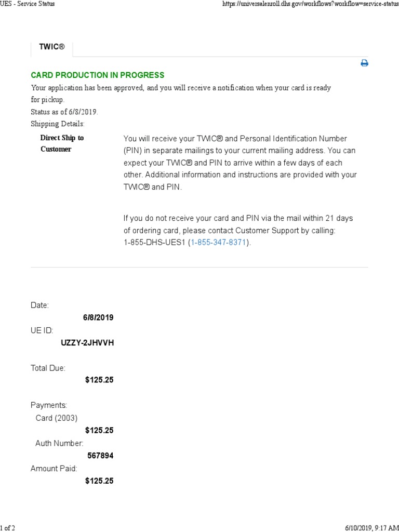
Task: Click the Auth Number value 567894
Action: pyautogui.click(x=101, y=456)
